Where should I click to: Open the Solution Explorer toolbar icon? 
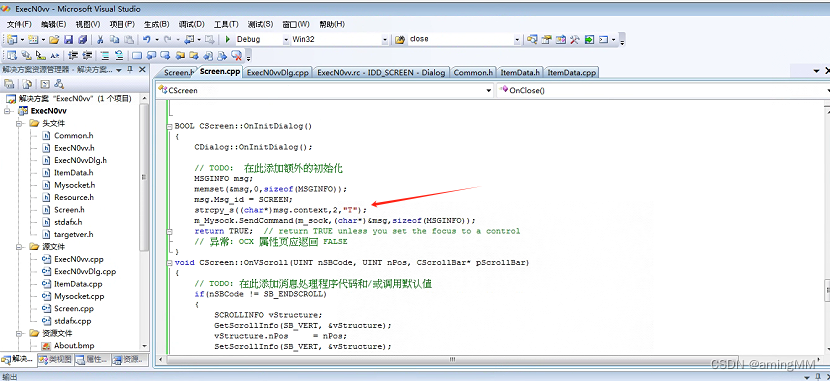point(533,39)
